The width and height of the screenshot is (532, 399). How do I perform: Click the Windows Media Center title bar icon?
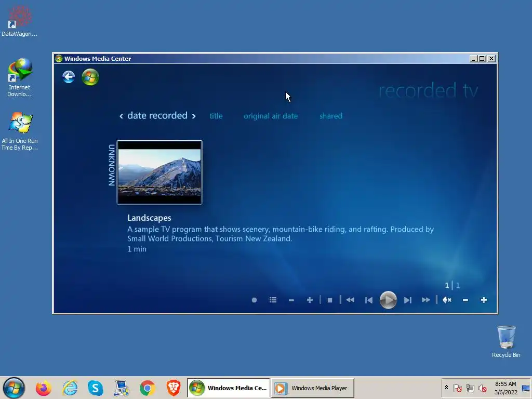[59, 59]
